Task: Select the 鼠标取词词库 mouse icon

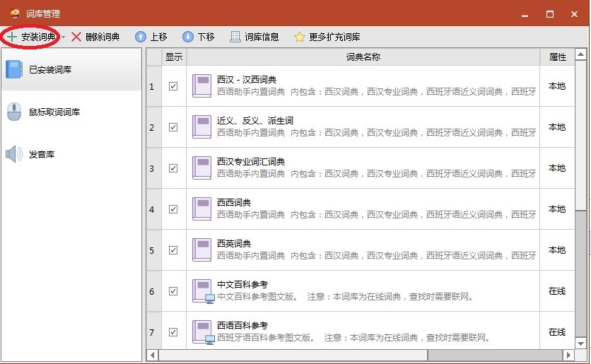Action: click(x=14, y=112)
